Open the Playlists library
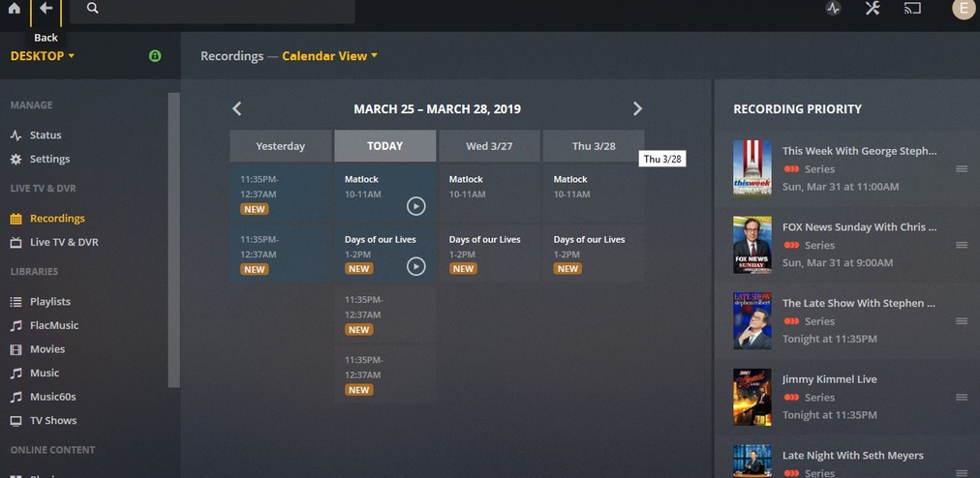The width and height of the screenshot is (980, 478). 50,301
